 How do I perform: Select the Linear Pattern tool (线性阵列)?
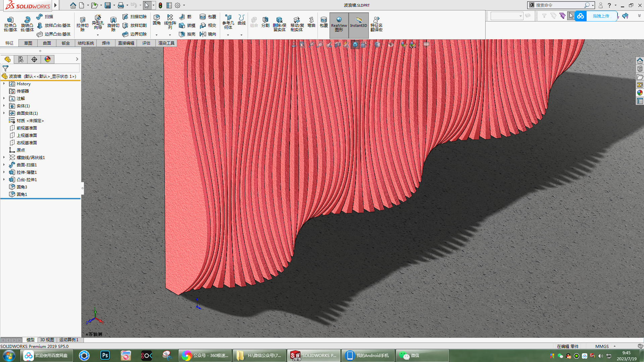(x=170, y=22)
